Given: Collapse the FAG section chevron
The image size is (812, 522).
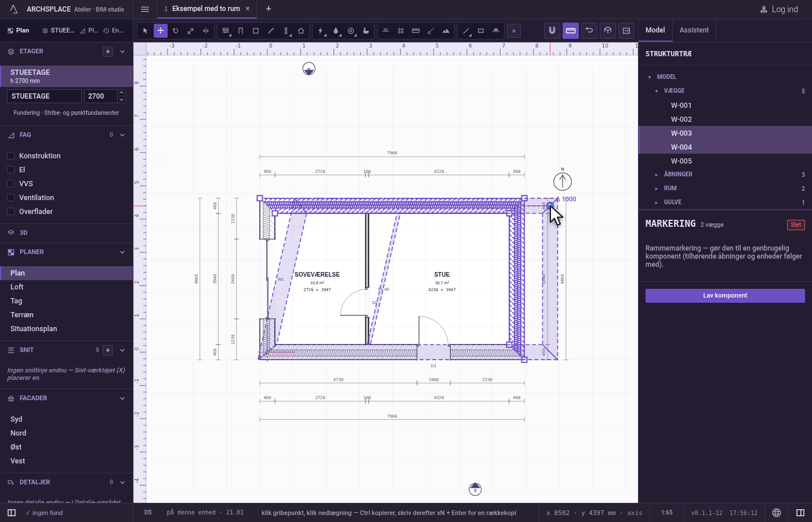Looking at the screenshot, I should click(x=122, y=135).
